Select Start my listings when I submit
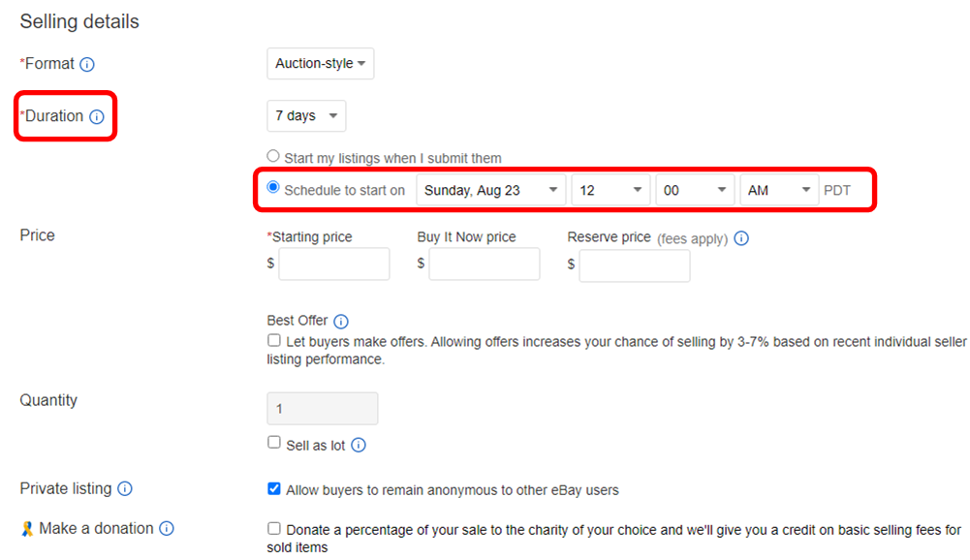Viewport: 970px width, 560px height. [273, 156]
